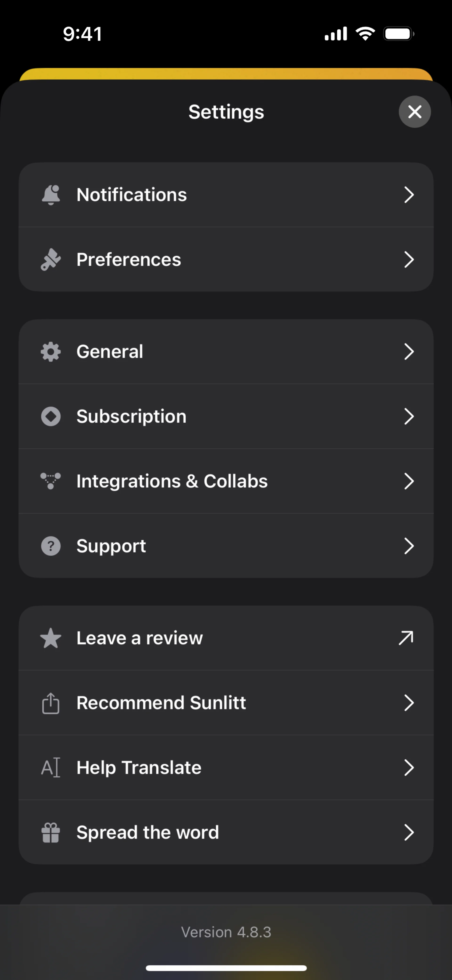Tap the Integrations & Collabs nodes icon

pos(51,481)
